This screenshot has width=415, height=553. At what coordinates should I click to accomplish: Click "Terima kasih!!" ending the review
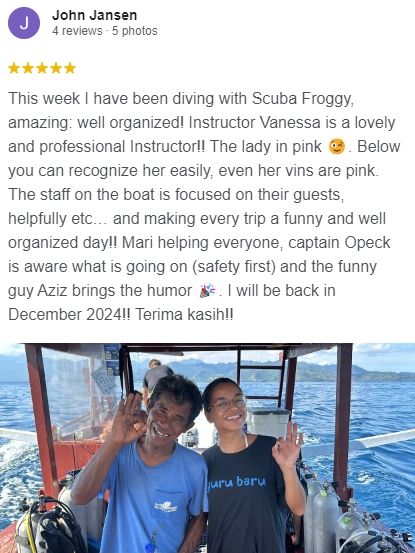[184, 315]
